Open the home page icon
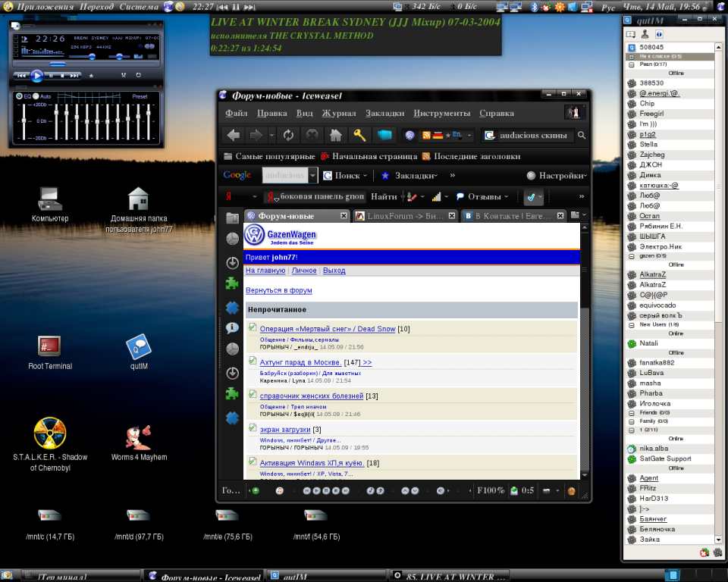Viewport: 728px width, 582px height. click(x=336, y=136)
